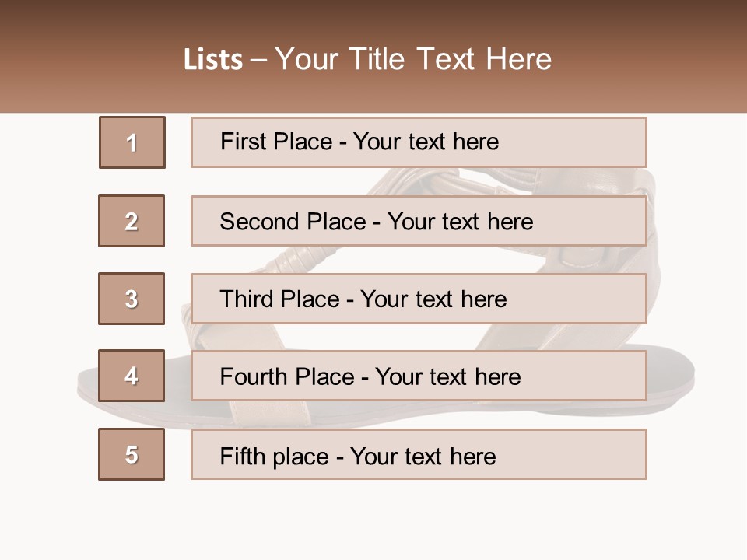The height and width of the screenshot is (560, 747).
Task: Click the bold word "Lists" in the title
Action: 213,60
